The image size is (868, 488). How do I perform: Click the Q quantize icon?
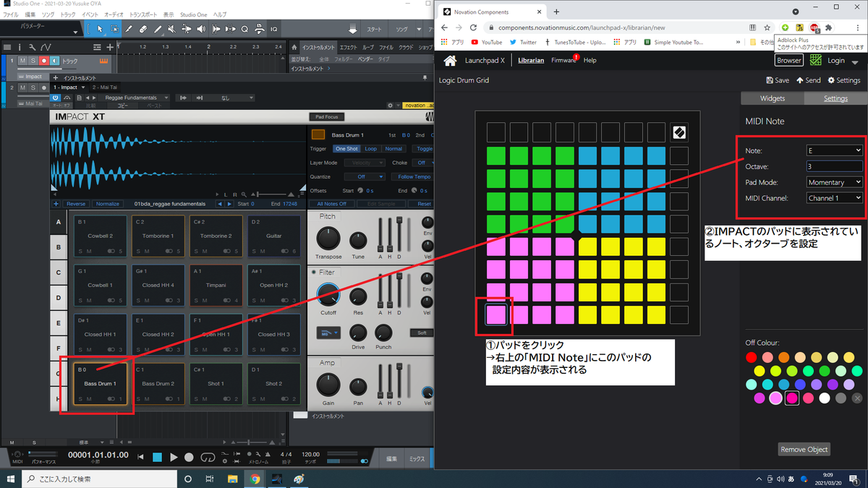[244, 29]
